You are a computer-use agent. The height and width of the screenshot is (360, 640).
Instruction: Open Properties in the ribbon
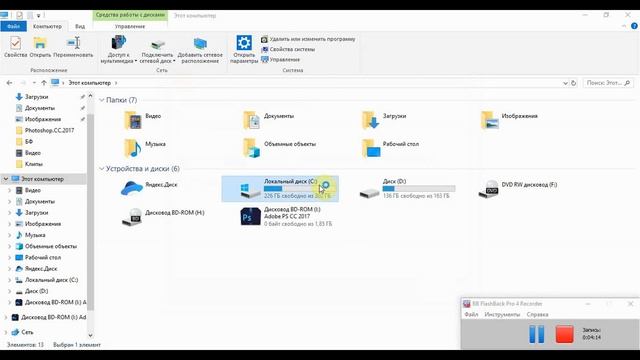(x=16, y=47)
